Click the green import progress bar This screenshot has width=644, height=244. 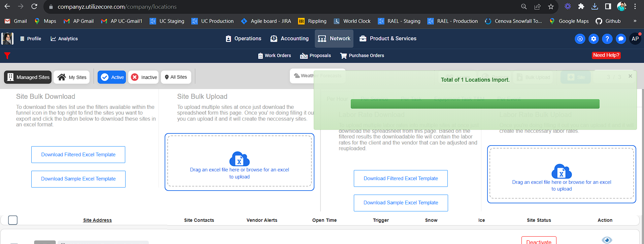point(475,104)
